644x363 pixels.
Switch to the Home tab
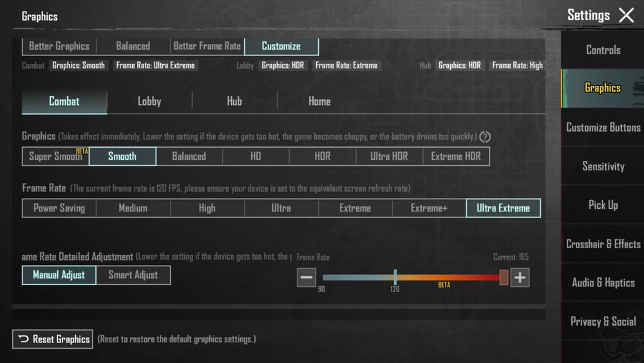[x=319, y=101]
